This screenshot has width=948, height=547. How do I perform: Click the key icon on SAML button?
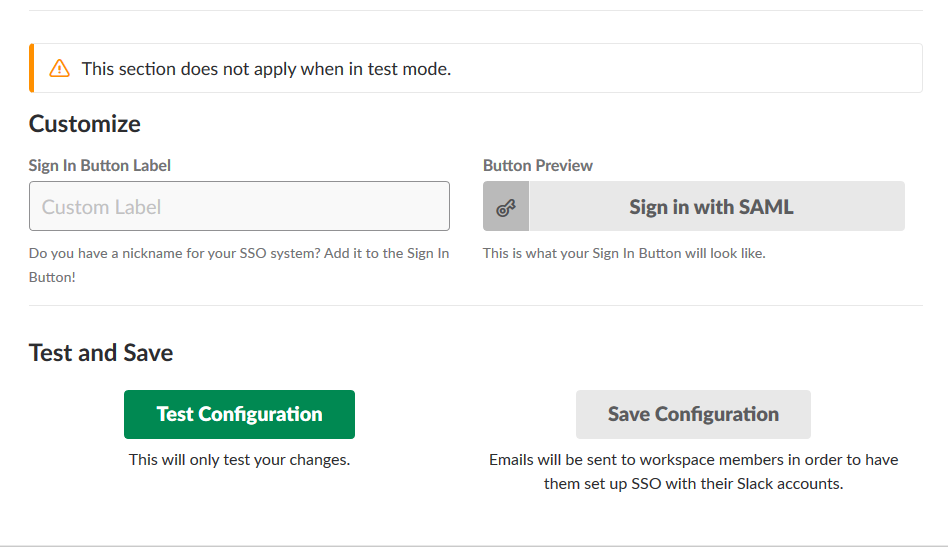click(506, 208)
